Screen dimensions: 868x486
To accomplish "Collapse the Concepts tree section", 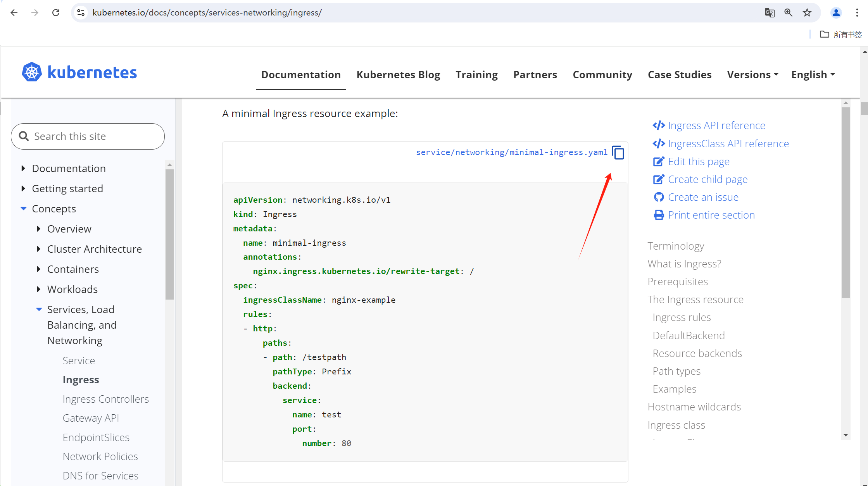I will click(24, 209).
